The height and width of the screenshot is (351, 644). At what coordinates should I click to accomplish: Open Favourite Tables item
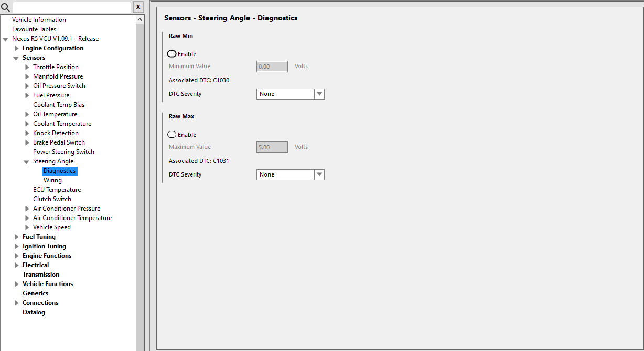pyautogui.click(x=34, y=29)
